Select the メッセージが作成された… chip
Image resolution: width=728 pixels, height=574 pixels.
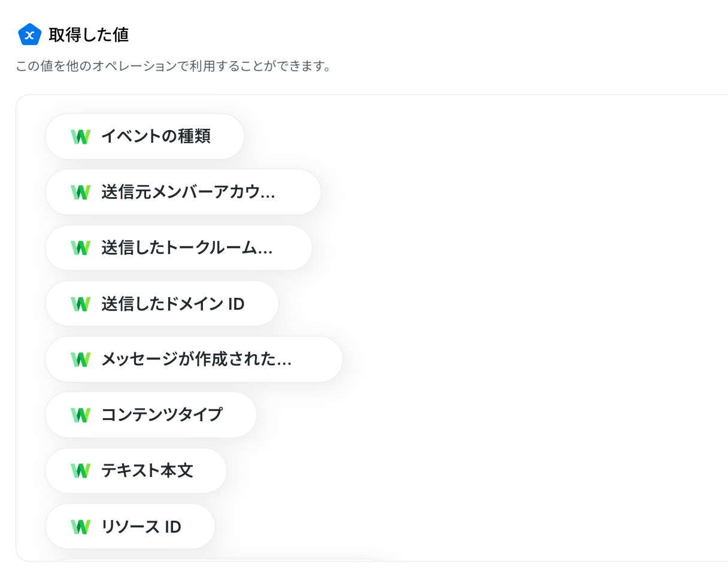tap(194, 359)
